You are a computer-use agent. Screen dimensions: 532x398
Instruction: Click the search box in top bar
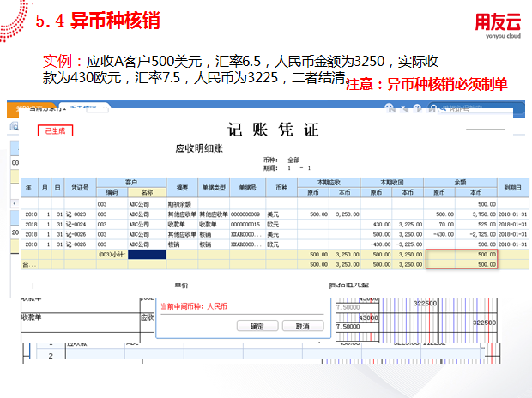point(468,108)
